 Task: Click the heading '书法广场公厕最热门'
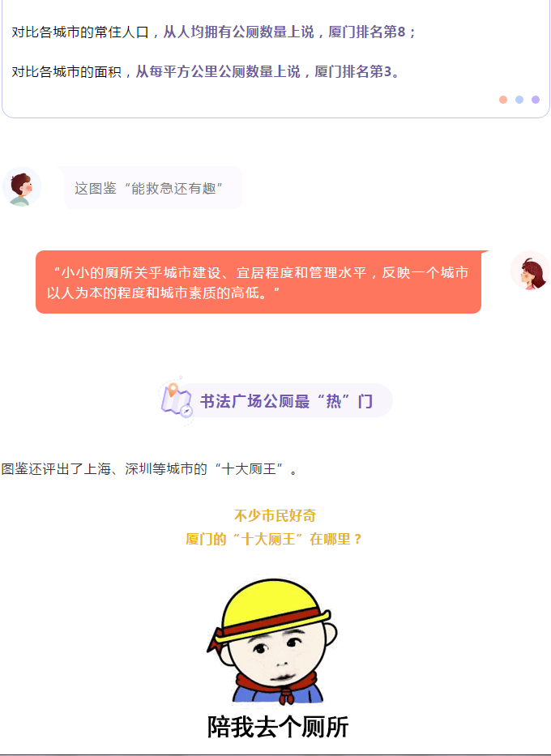tap(286, 401)
